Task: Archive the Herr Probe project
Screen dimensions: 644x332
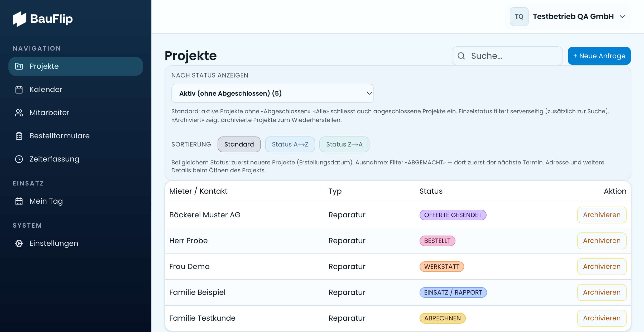Action: point(602,241)
